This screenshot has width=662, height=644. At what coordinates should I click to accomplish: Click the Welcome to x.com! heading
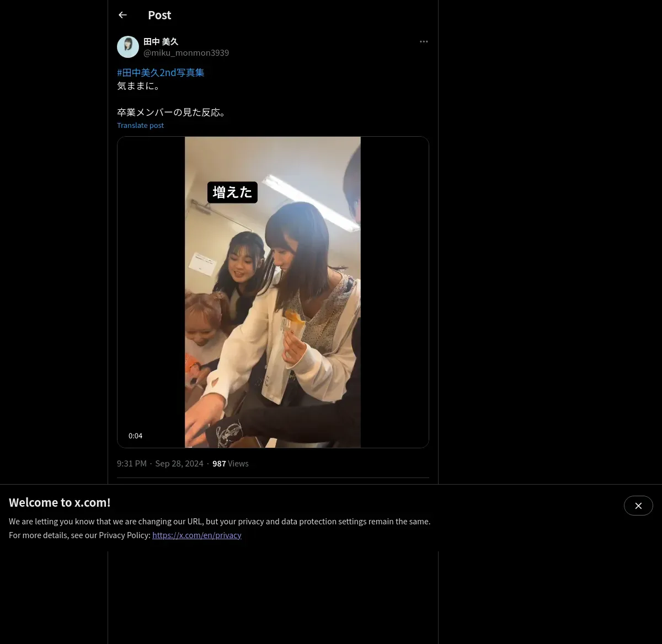click(x=60, y=502)
